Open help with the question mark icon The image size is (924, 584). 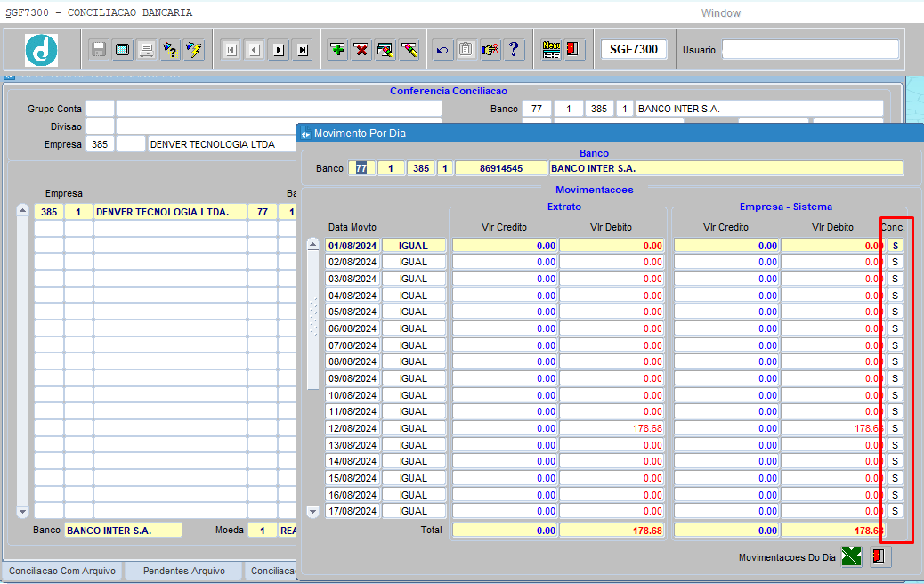(514, 50)
